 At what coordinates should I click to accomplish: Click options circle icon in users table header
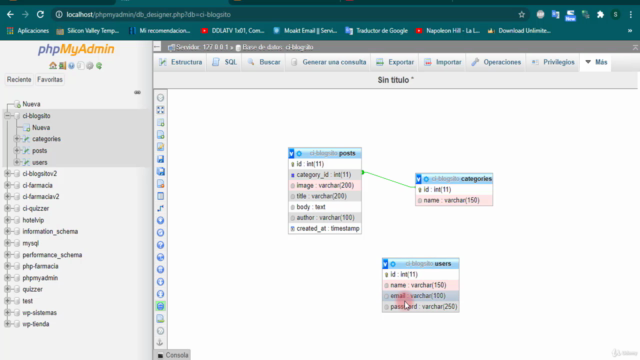(x=393, y=264)
